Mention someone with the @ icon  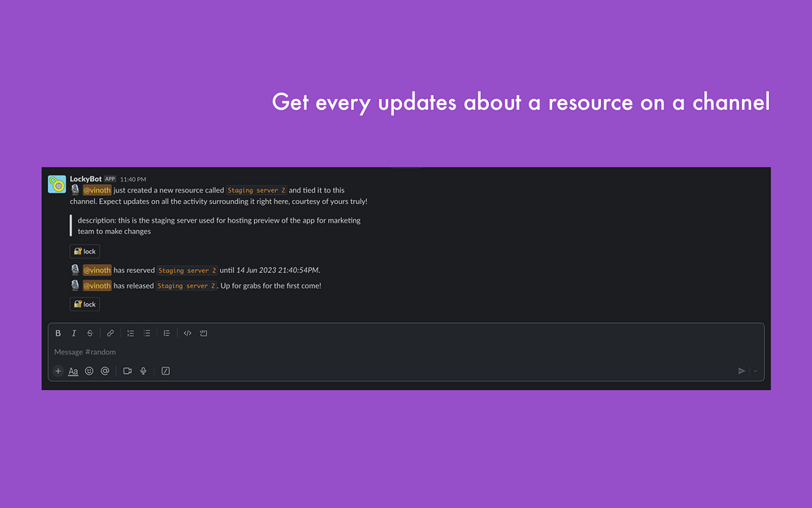(105, 371)
